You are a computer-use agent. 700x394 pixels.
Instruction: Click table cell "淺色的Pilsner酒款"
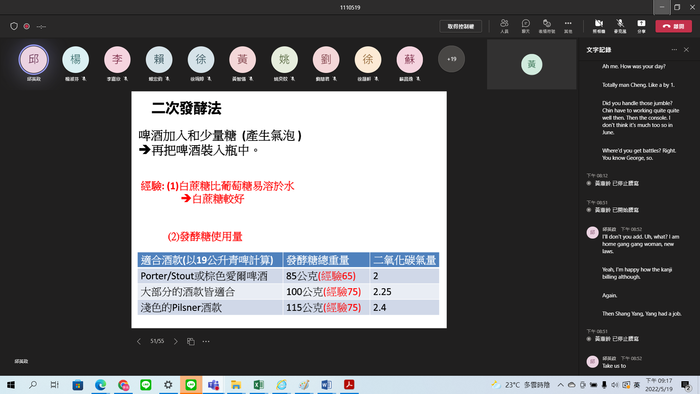[x=210, y=307]
